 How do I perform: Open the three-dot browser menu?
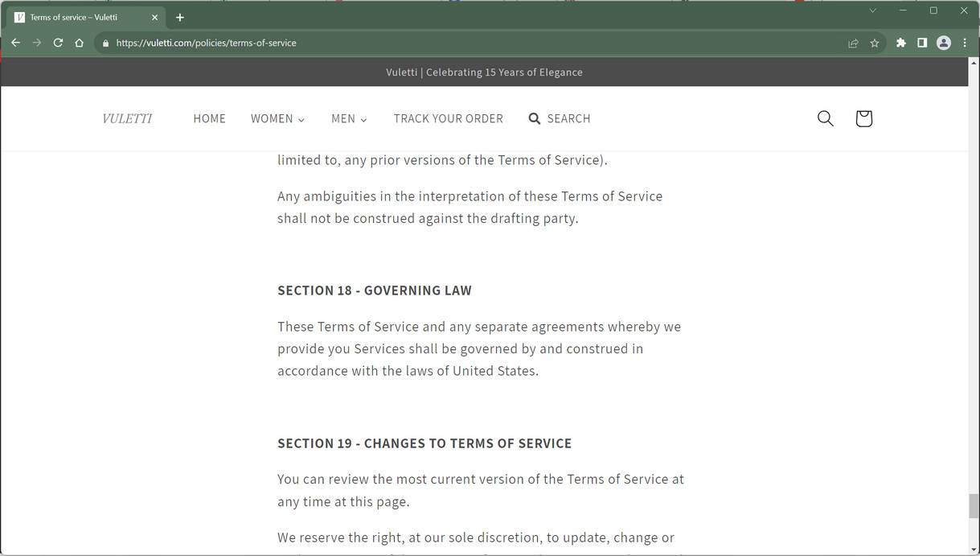(965, 43)
